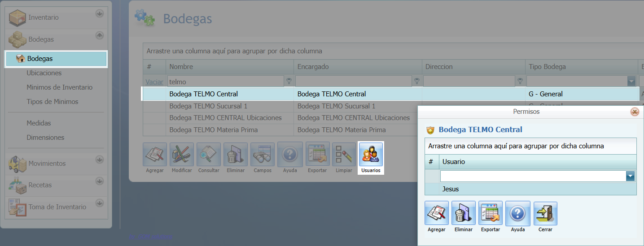Viewport: 644px width, 246px height.
Task: Open the Usuario filter dropdown arrow
Action: tap(631, 176)
